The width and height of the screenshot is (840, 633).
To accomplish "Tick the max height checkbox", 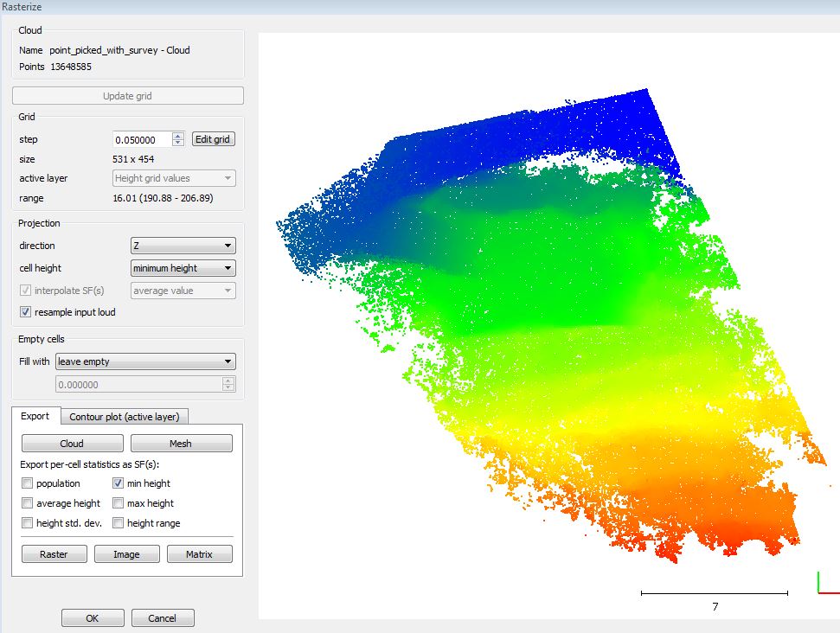I will coord(119,503).
